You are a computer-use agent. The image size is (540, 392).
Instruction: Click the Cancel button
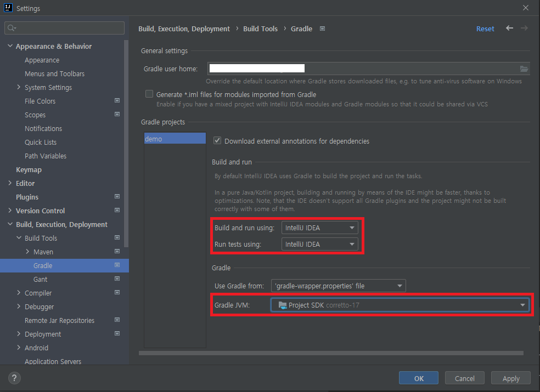(x=465, y=378)
